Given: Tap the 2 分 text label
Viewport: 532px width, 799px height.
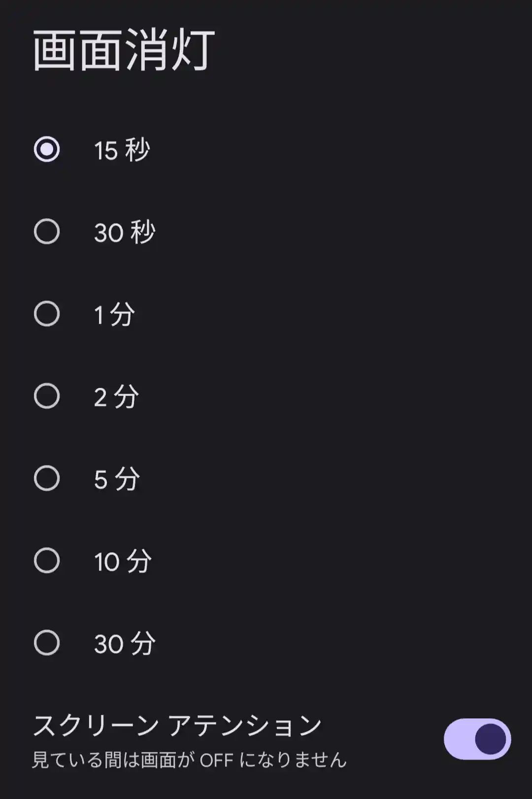Looking at the screenshot, I should pos(116,397).
